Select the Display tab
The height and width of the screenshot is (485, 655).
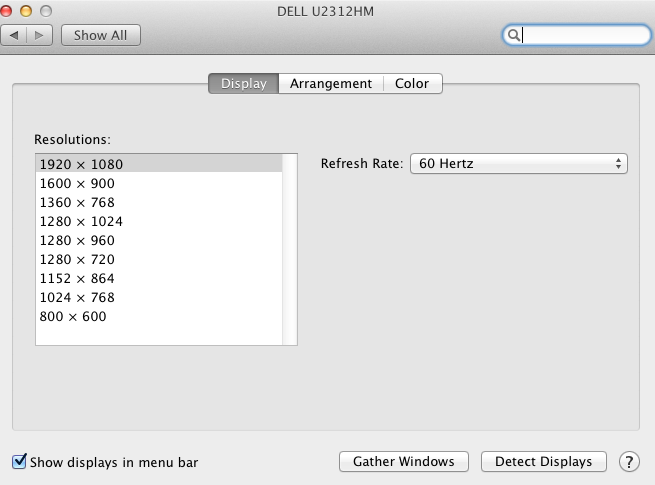point(243,84)
